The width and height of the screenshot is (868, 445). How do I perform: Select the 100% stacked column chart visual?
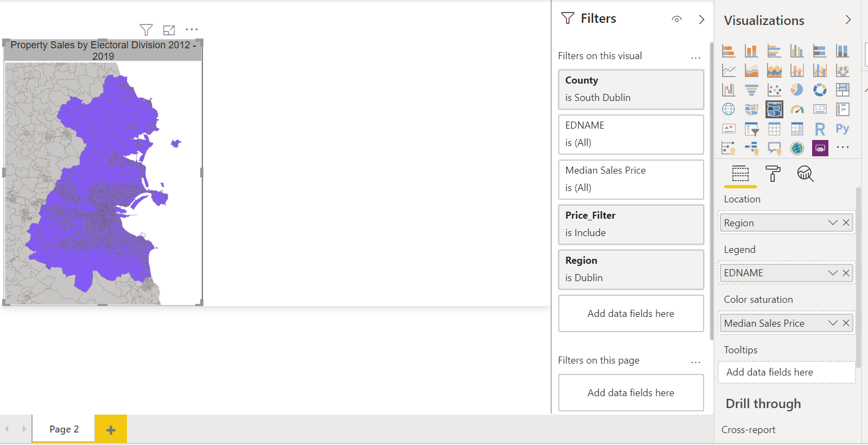pos(843,51)
